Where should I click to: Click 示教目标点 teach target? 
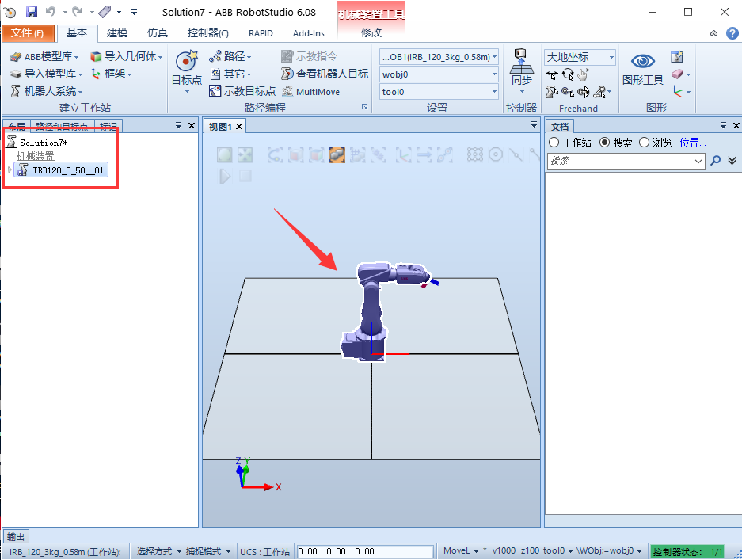tap(242, 91)
